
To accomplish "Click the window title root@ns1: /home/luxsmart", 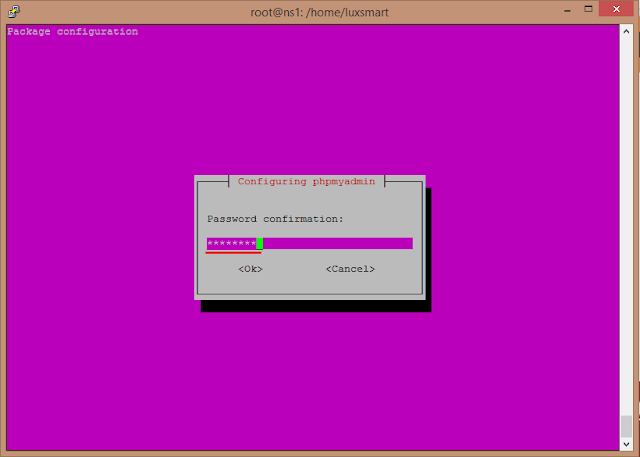I will [x=320, y=12].
